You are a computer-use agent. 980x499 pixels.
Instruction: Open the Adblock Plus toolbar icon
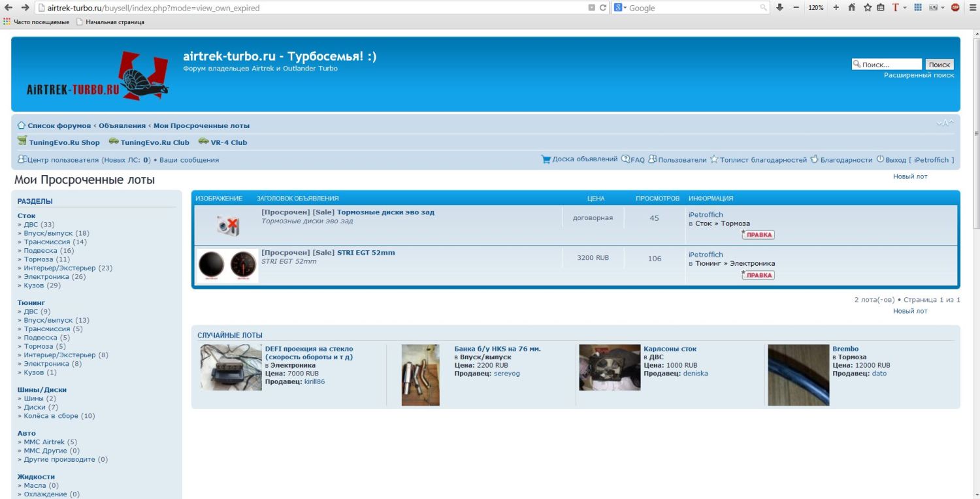point(955,8)
